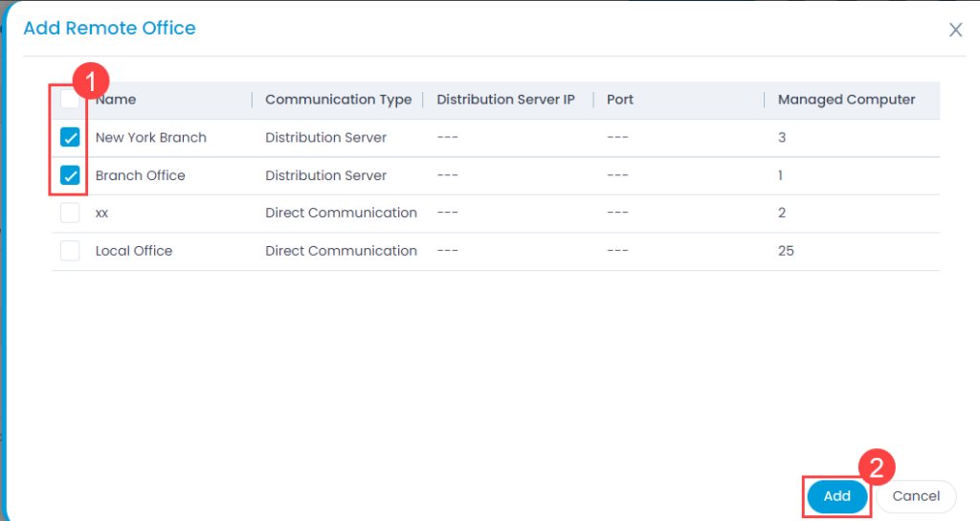The width and height of the screenshot is (980, 521).
Task: Toggle the select-all checkbox in header
Action: (69, 99)
